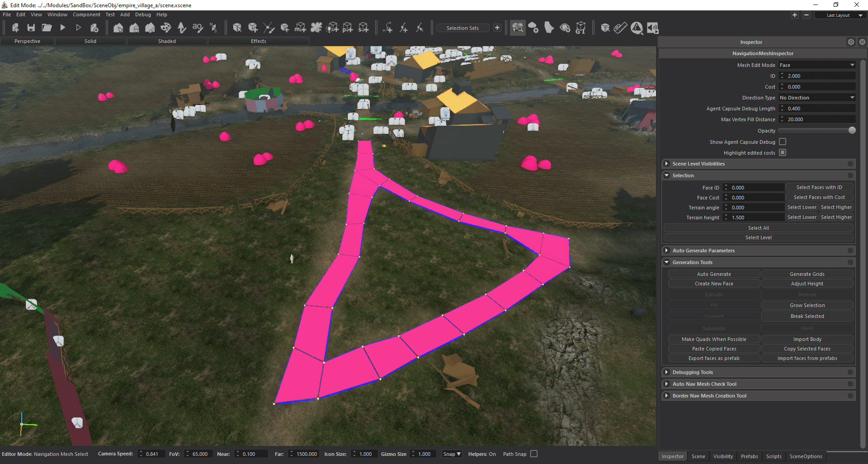Enable the Path Snap checkbox

[534, 454]
